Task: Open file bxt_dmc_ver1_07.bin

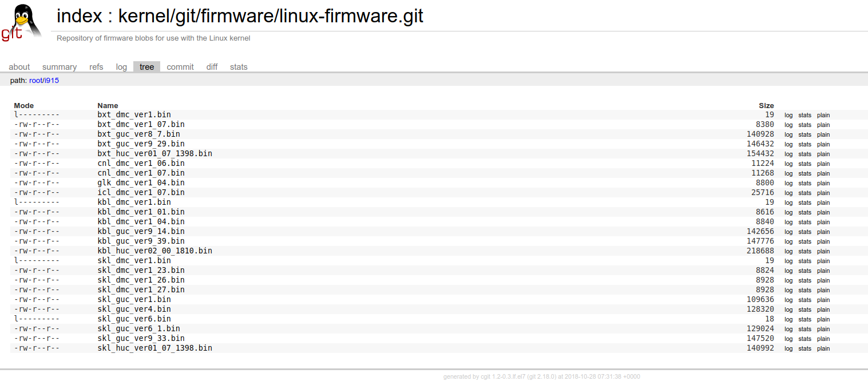Action: [141, 124]
